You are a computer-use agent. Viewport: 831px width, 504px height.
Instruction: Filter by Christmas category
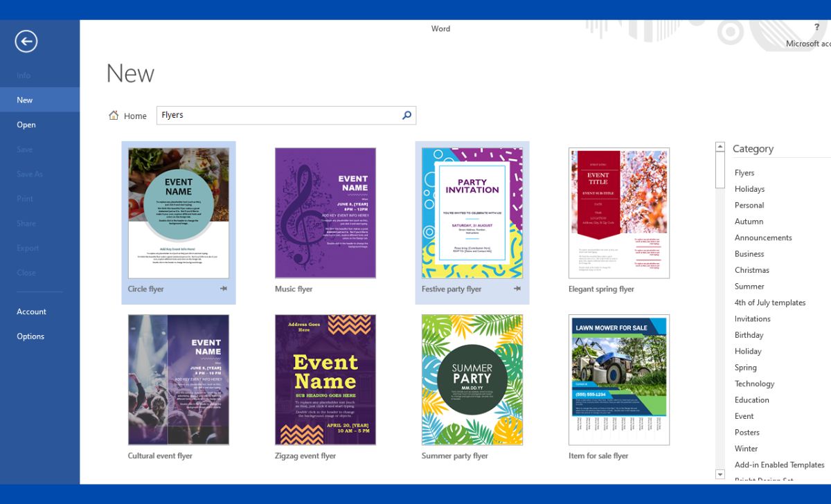[752, 270]
